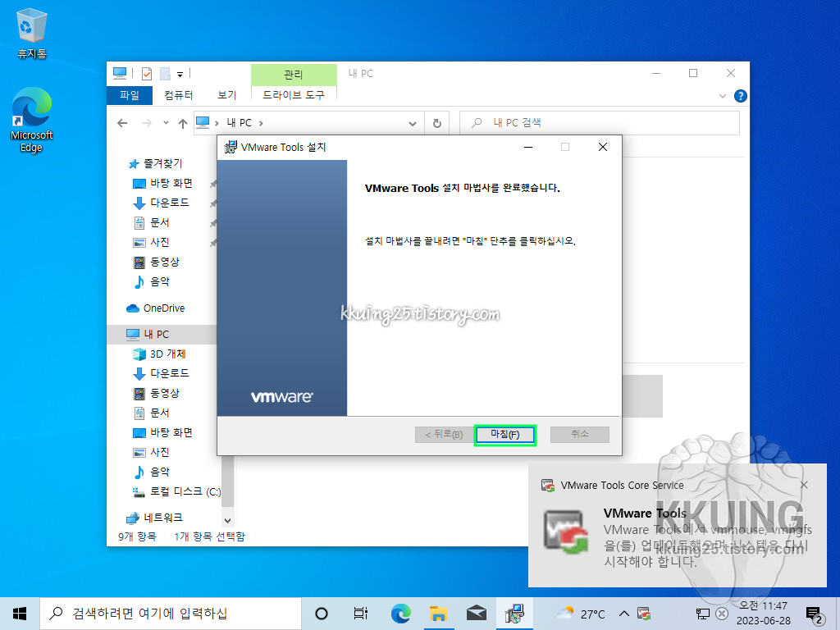The image size is (840, 630).
Task: Select the 관리 contextual tab
Action: coord(294,75)
